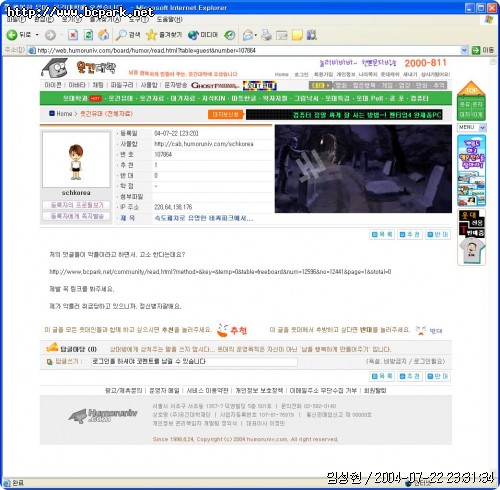Image resolution: width=500 pixels, height=490 pixels.
Task: Click the 로그인 login link
Action: coord(301,74)
